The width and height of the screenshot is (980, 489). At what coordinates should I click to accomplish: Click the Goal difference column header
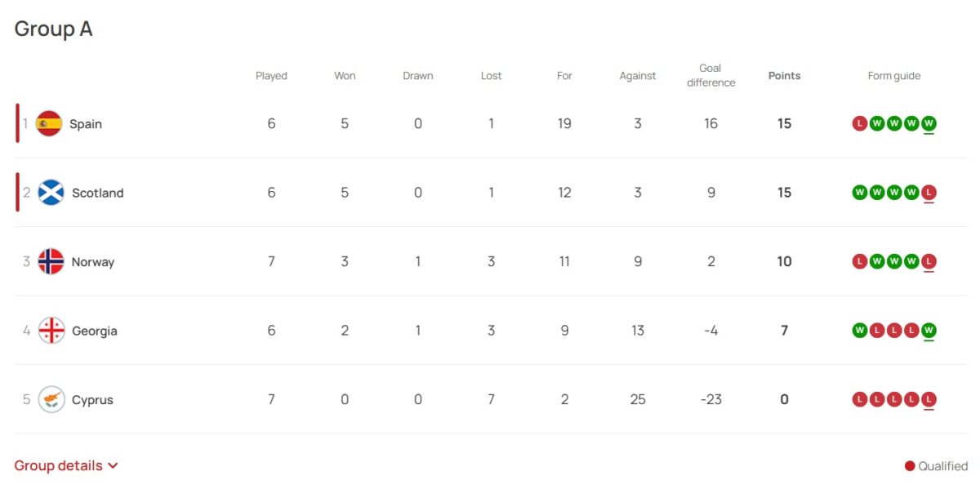tap(710, 75)
